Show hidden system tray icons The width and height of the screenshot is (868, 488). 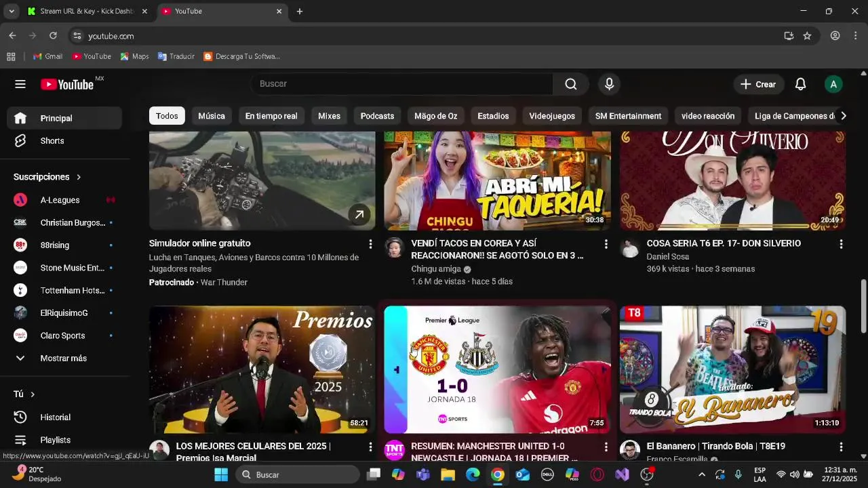click(701, 474)
